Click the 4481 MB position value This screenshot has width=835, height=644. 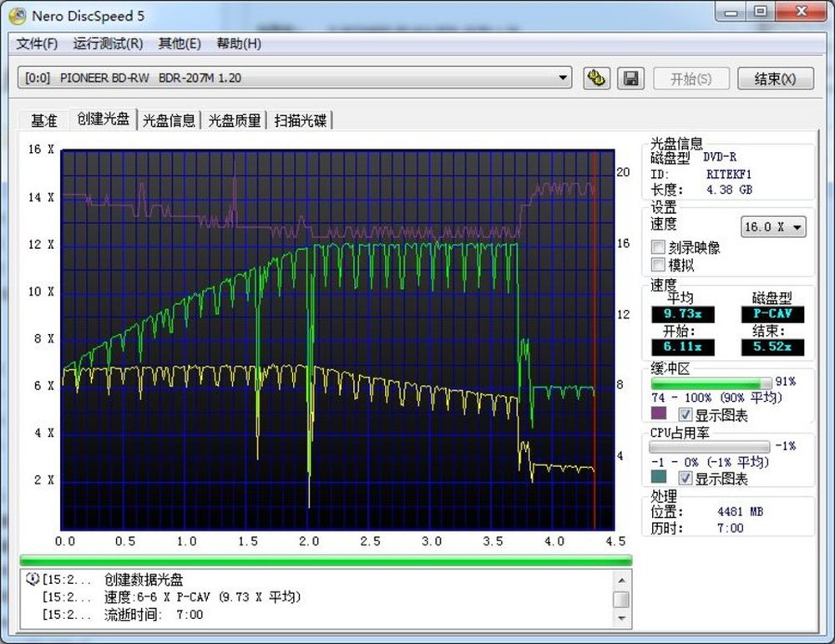pos(740,512)
